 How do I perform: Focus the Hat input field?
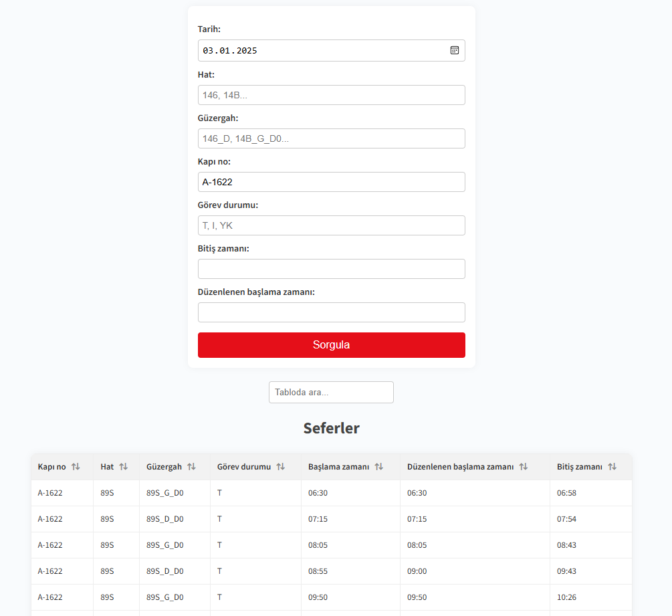pos(331,95)
